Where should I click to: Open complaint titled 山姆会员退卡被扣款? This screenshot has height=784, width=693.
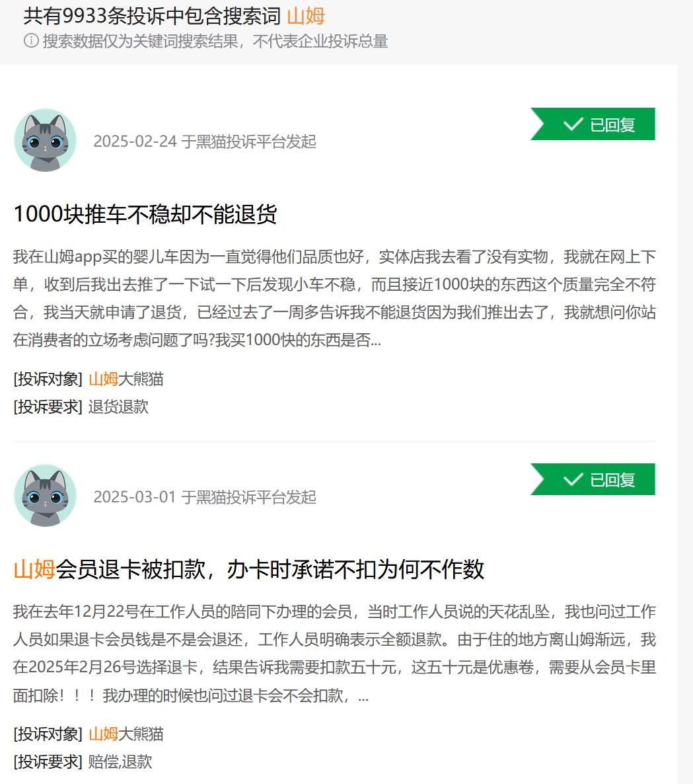249,570
